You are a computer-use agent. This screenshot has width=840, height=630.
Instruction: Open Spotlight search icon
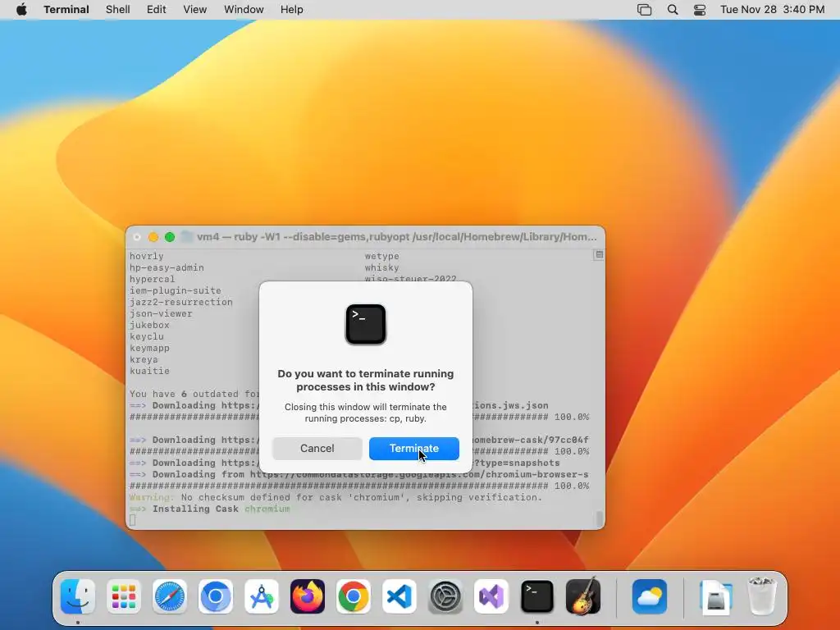(673, 10)
